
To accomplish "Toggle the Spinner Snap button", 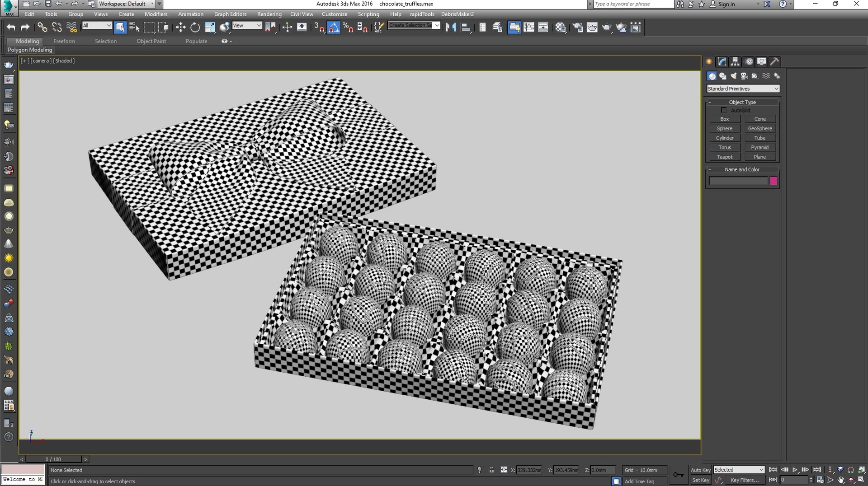I will coord(362,28).
